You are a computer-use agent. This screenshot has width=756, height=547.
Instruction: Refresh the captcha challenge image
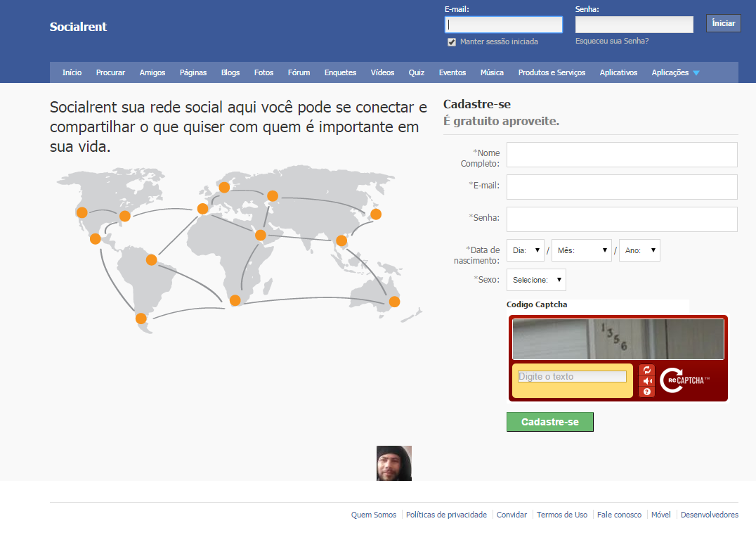[647, 370]
